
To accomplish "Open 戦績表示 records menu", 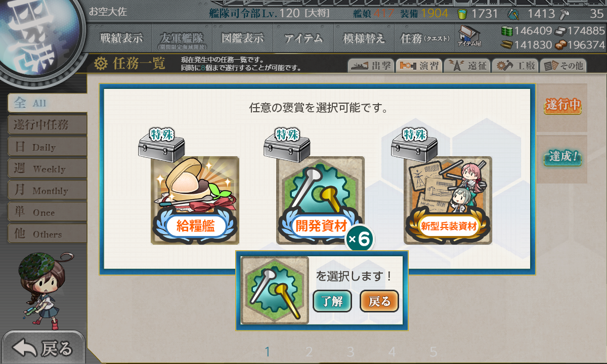I will tap(121, 38).
